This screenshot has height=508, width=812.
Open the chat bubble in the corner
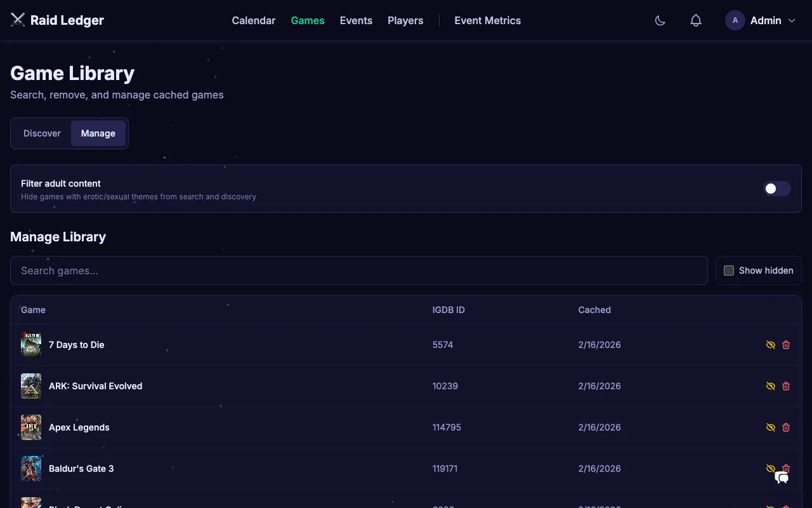(782, 478)
